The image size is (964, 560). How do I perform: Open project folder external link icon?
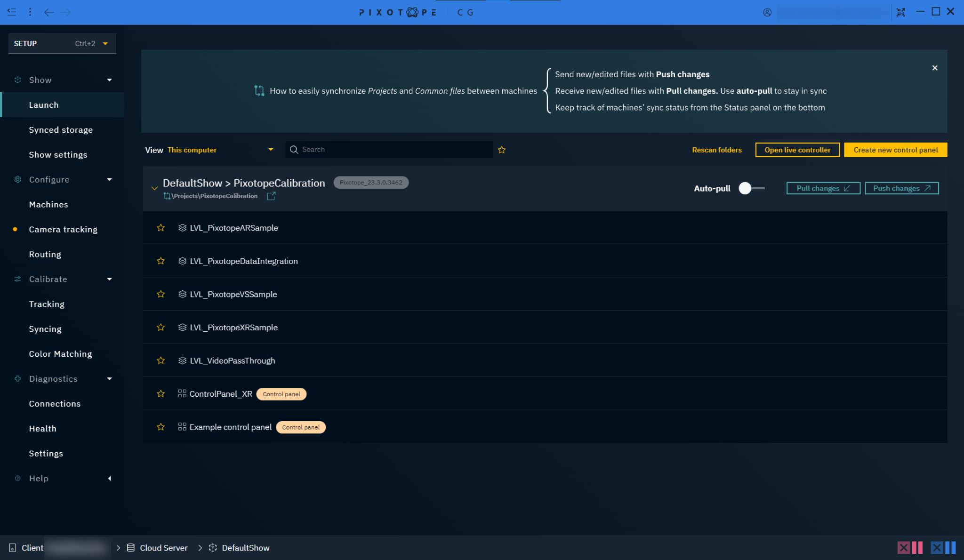(x=271, y=196)
